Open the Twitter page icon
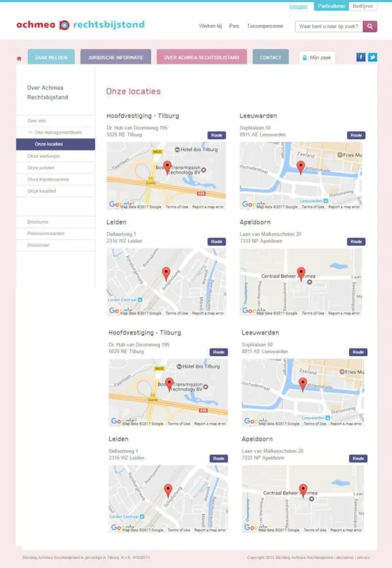Screen dimensions: 392x568 (x=372, y=57)
